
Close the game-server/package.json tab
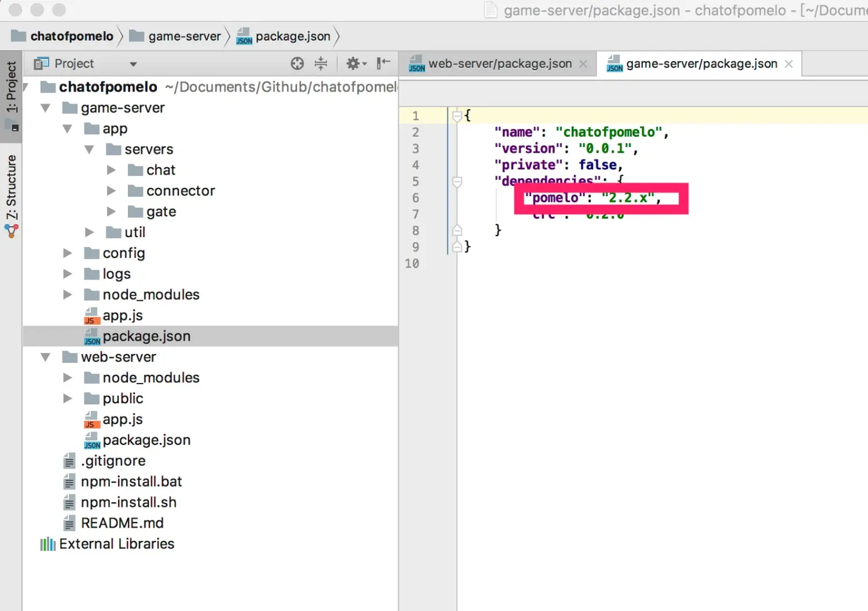click(x=789, y=64)
